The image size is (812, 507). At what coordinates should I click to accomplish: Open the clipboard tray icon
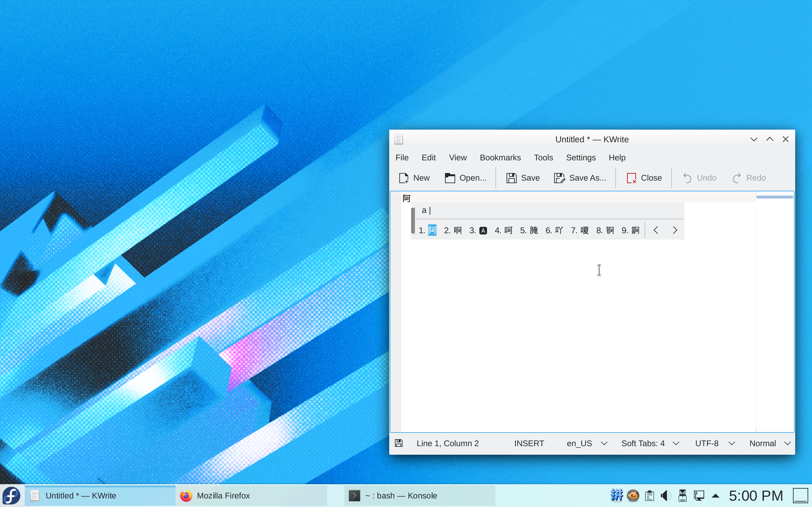[650, 495]
